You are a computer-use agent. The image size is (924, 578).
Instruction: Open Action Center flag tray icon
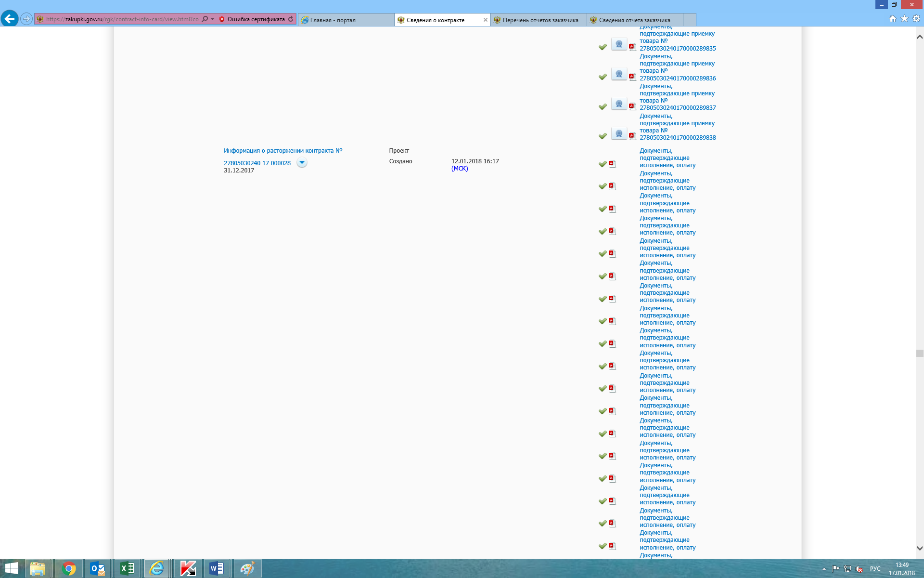click(x=835, y=569)
